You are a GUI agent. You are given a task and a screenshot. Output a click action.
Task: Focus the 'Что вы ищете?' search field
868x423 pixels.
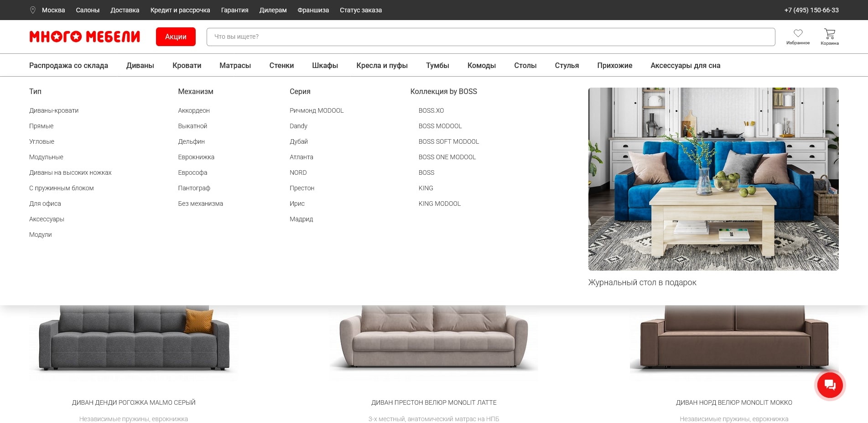pos(490,37)
